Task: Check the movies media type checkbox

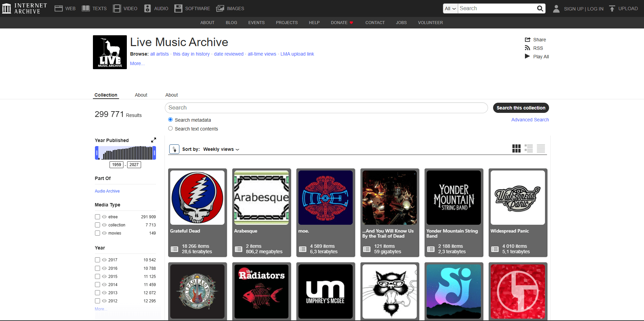Action: click(98, 233)
